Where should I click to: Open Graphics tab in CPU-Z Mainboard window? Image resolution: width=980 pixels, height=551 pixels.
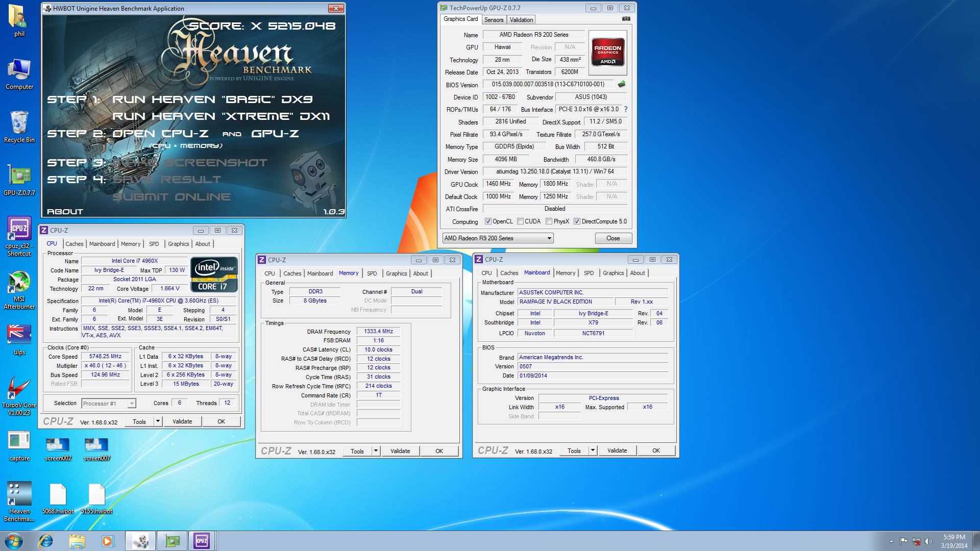tap(613, 273)
